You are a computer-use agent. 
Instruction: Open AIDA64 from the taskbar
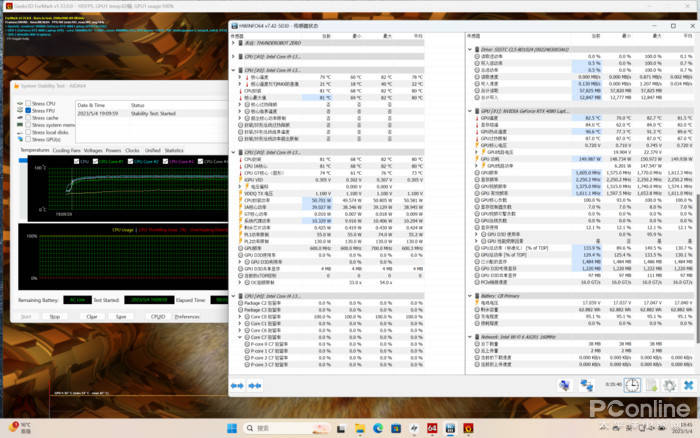pyautogui.click(x=432, y=428)
